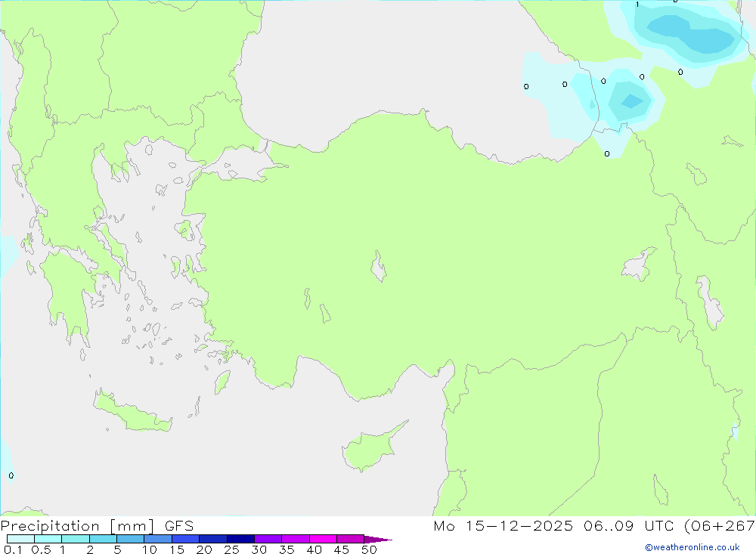Click the legend scale value "20"
This screenshot has width=756, height=554.
click(204, 549)
